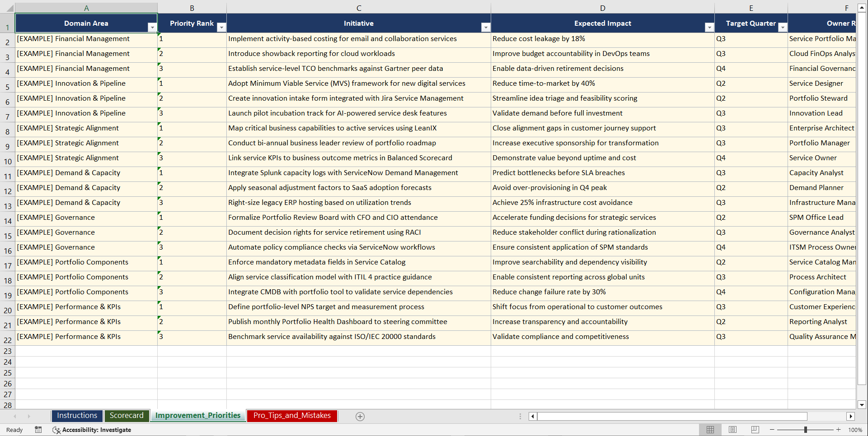Open the Target Quarter filter dropdown
Screen dimensions: 868x436
click(x=783, y=27)
